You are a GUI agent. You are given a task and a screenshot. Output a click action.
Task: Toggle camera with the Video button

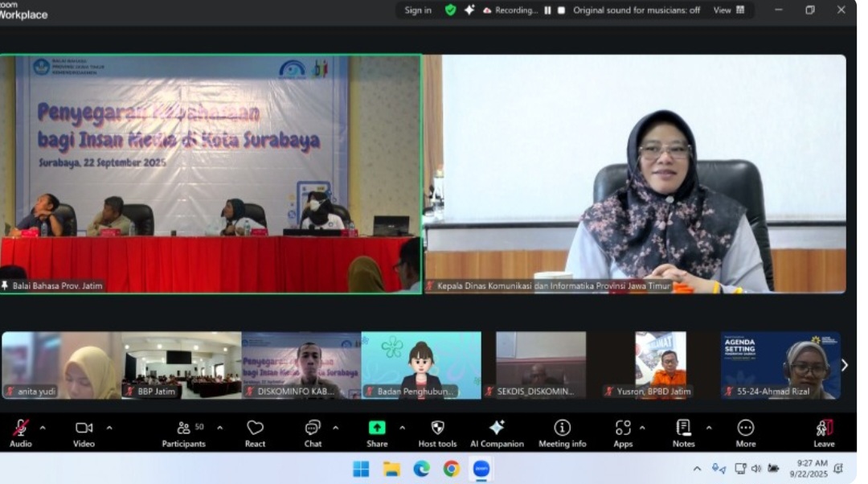click(84, 433)
